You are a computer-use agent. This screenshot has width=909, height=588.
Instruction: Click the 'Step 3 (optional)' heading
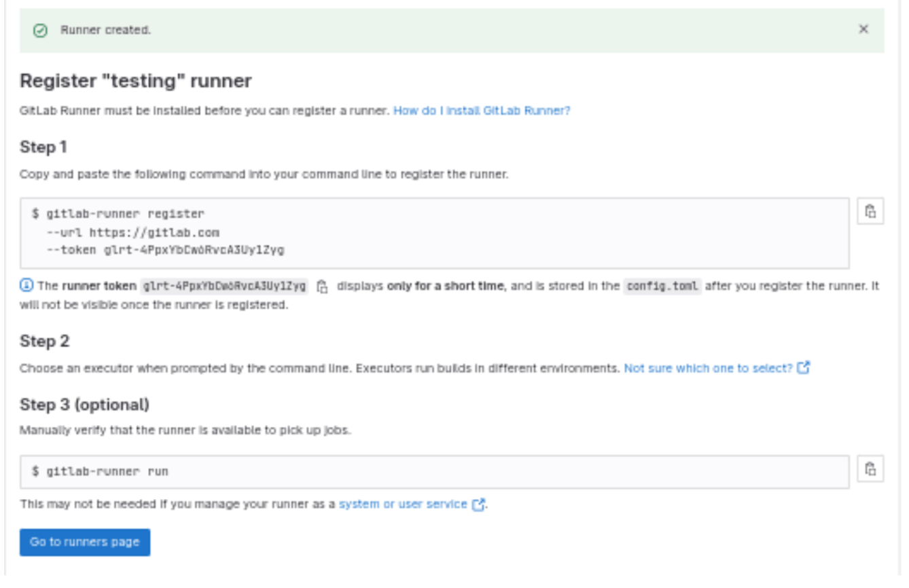(x=85, y=405)
